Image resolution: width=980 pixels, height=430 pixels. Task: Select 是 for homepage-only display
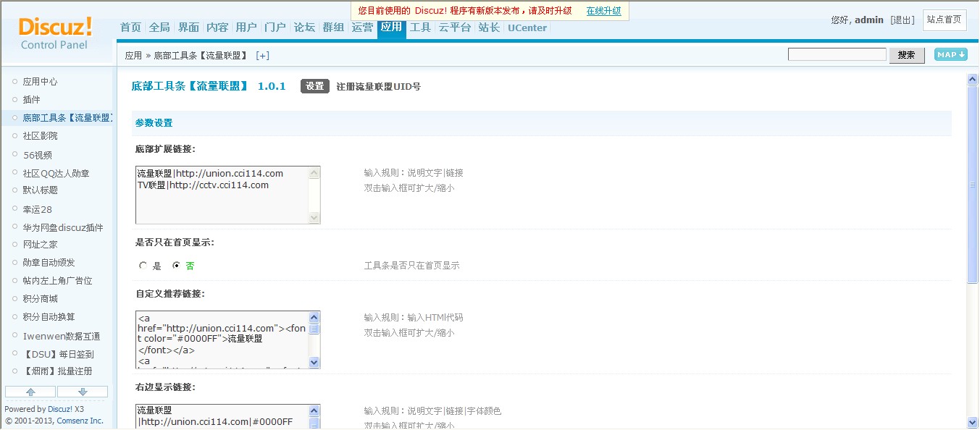[143, 266]
